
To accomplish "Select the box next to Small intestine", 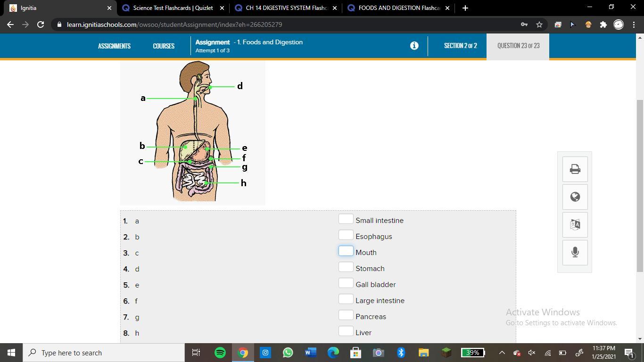I will tap(346, 219).
